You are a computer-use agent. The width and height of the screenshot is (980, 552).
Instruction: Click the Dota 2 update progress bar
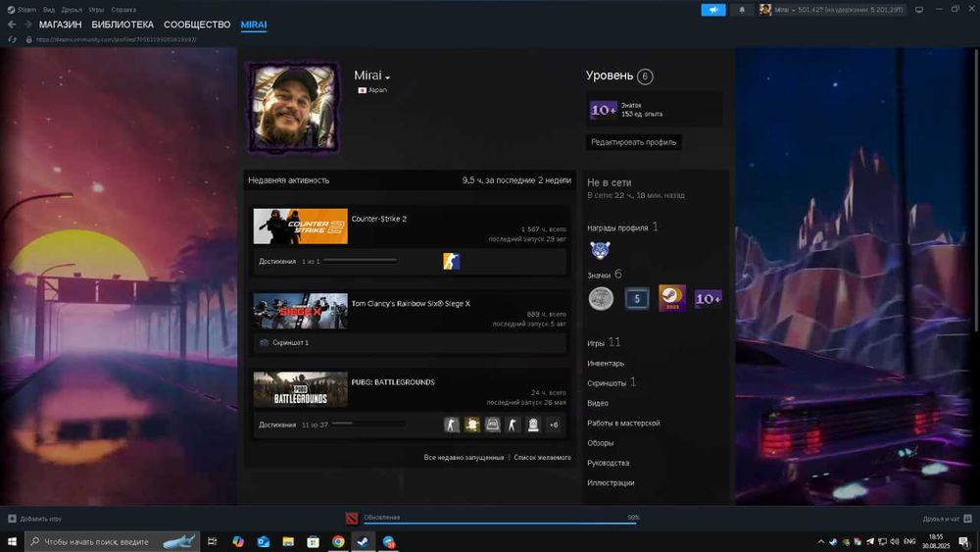coord(500,523)
